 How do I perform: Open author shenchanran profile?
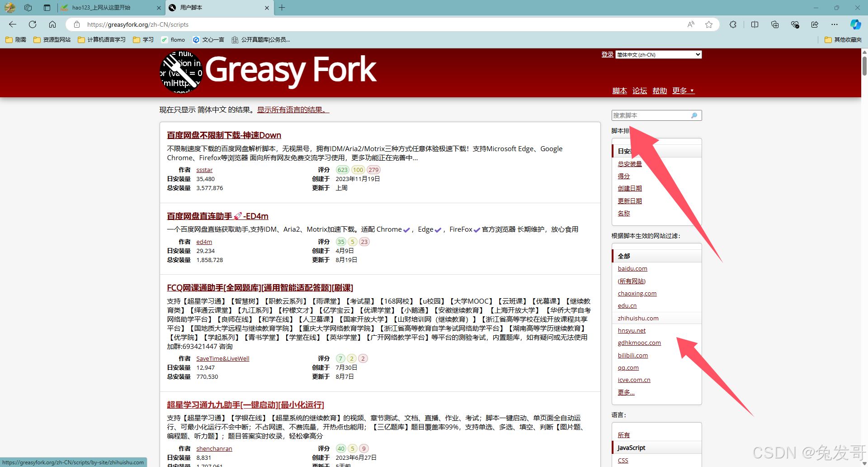[x=214, y=448]
